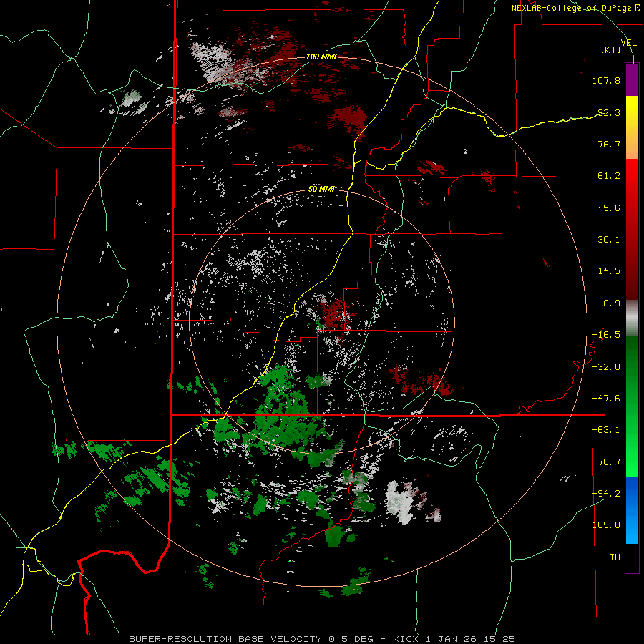Screen dimensions: 644x644
Task: Click the -47.6 velocity scale value
Action: point(606,399)
